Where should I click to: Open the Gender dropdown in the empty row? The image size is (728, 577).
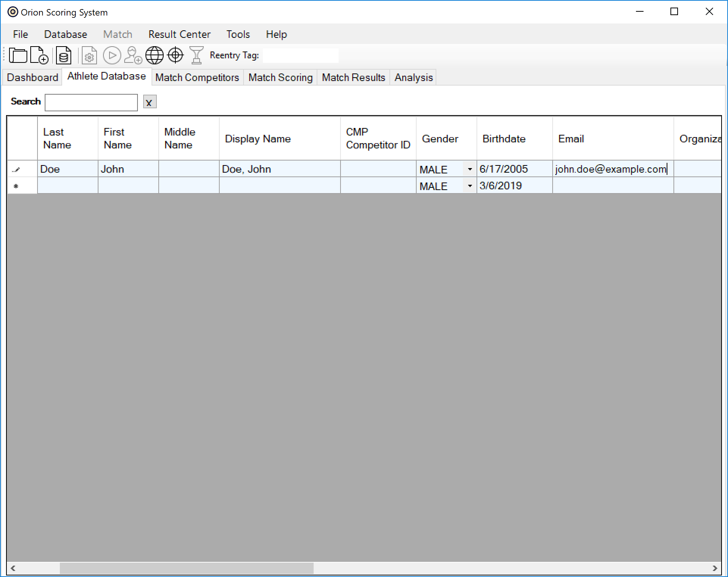coord(470,186)
